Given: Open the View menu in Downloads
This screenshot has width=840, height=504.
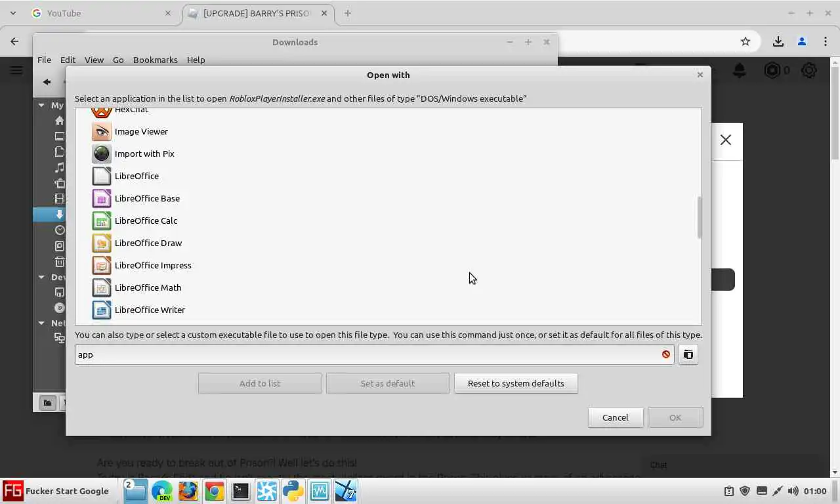Looking at the screenshot, I should point(94,60).
